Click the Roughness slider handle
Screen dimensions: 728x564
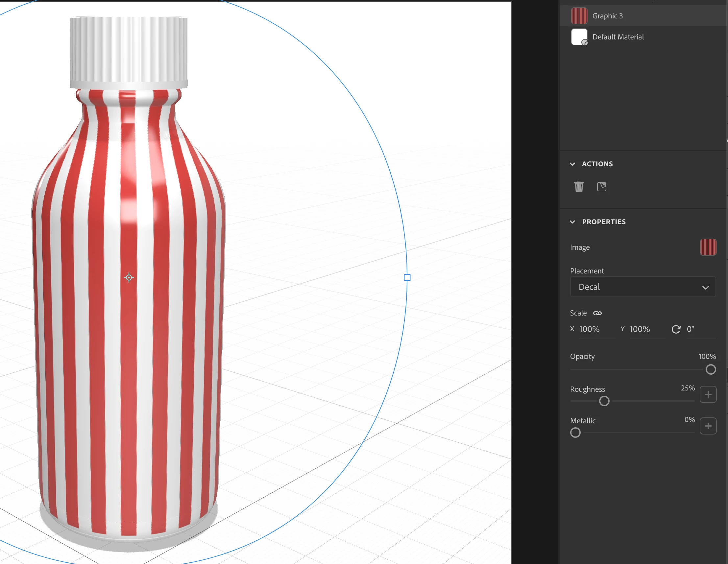pos(604,401)
